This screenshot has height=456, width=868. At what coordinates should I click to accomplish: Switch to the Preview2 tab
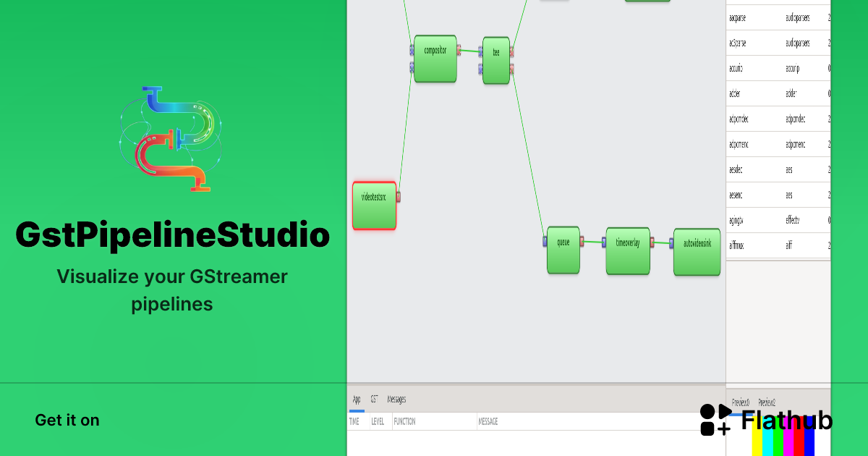767,402
